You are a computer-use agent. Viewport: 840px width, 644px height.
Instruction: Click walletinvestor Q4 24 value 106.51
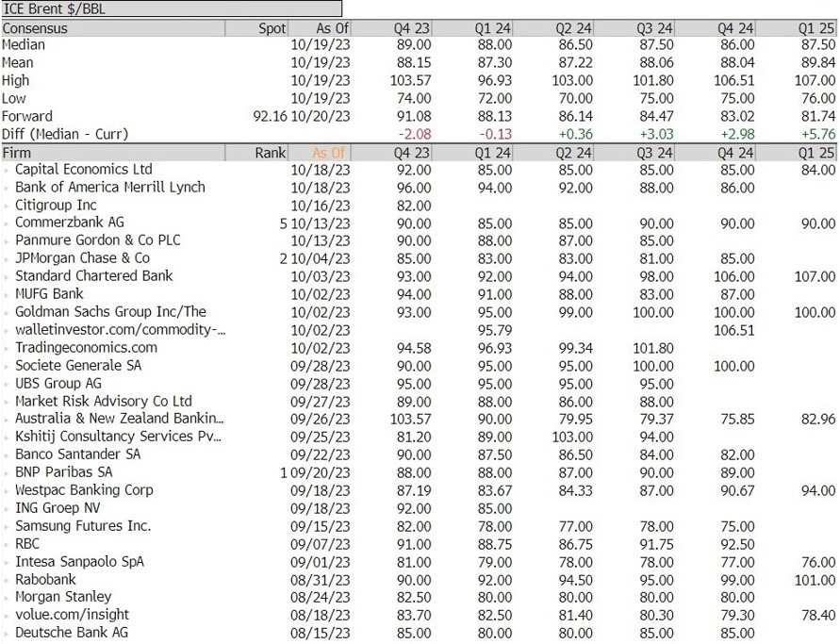click(x=733, y=330)
